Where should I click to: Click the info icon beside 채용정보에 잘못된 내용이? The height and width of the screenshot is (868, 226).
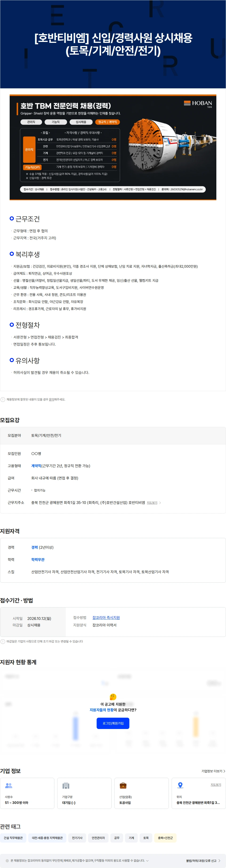[3, 400]
